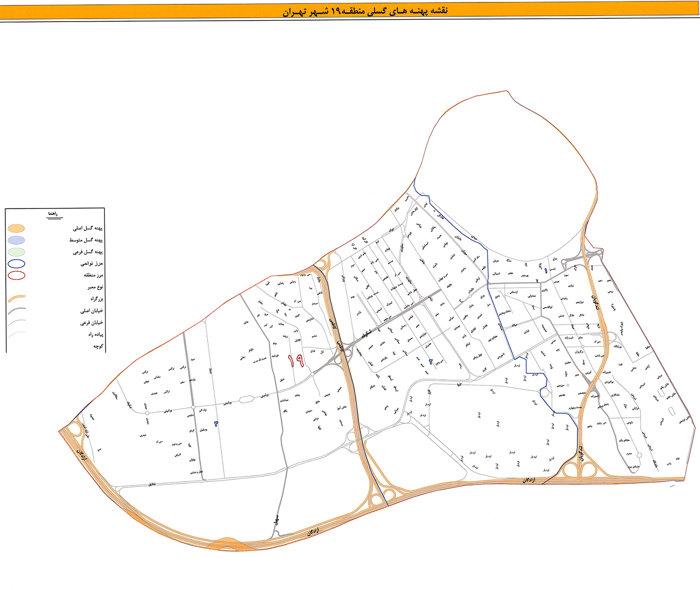Click the orange freeway line sample in the legend
The width and height of the screenshot is (700, 590).
tap(16, 299)
